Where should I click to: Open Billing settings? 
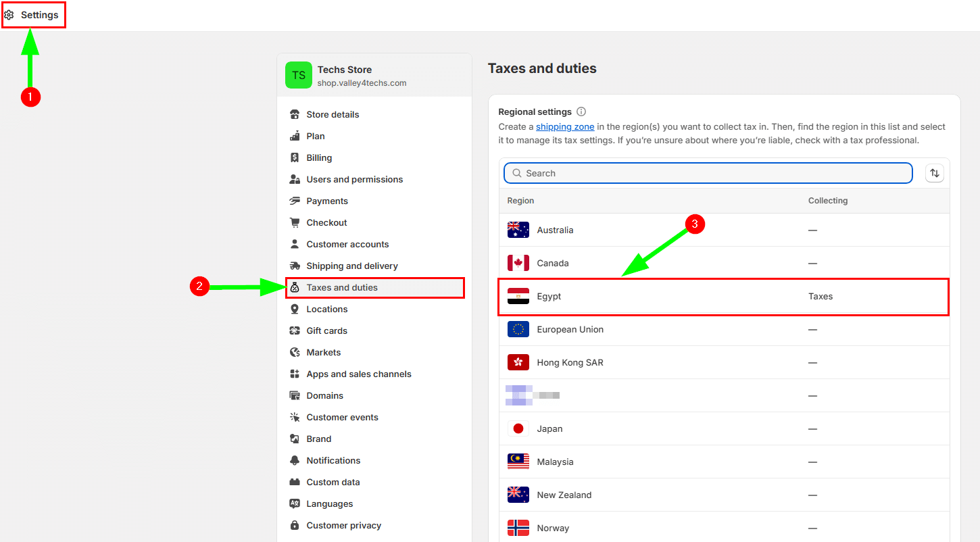374,157
